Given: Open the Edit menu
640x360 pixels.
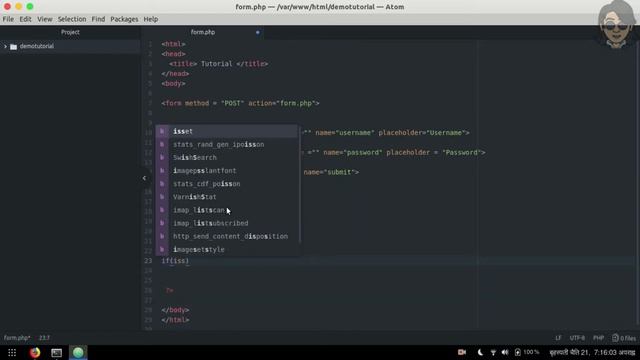Looking at the screenshot, I should (25, 19).
